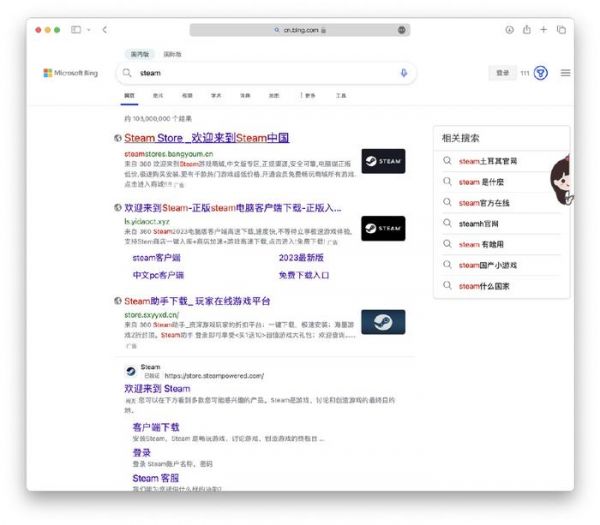Click Steam logo thumbnail of first result
600x525 pixels.
(383, 161)
